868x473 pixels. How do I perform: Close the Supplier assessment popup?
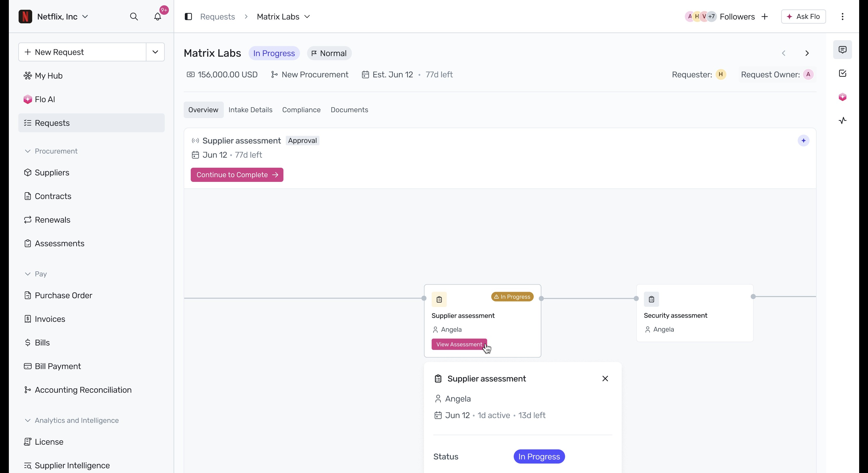pos(605,379)
